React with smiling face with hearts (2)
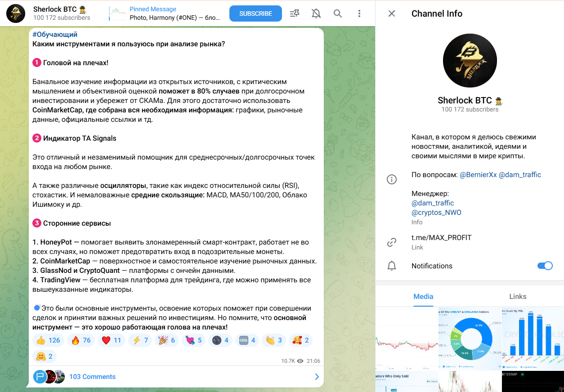564x392 pixels. pos(301,340)
